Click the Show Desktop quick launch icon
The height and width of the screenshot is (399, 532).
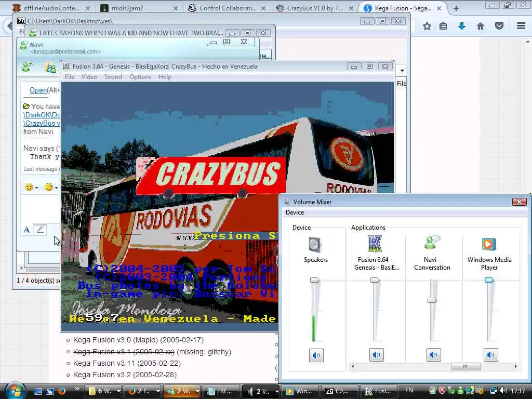click(x=38, y=391)
